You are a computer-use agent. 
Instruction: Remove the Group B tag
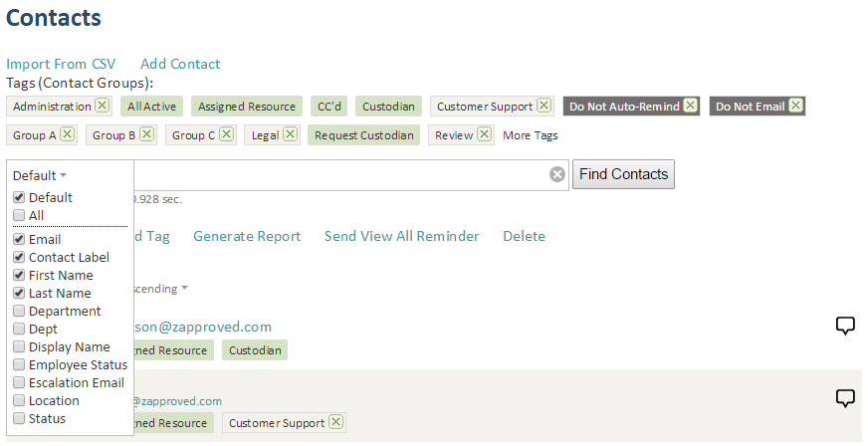pyautogui.click(x=146, y=134)
